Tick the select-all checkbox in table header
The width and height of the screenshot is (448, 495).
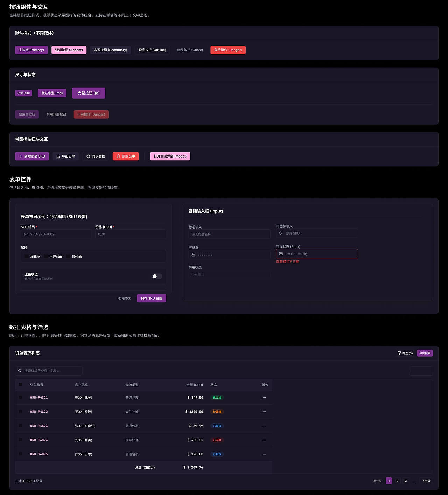20,384
